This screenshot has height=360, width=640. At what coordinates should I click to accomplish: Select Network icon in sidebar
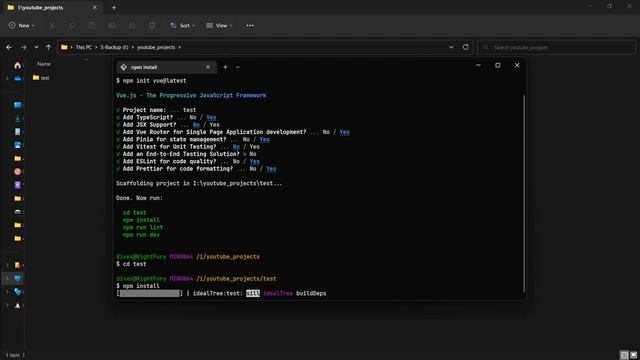tap(18, 292)
